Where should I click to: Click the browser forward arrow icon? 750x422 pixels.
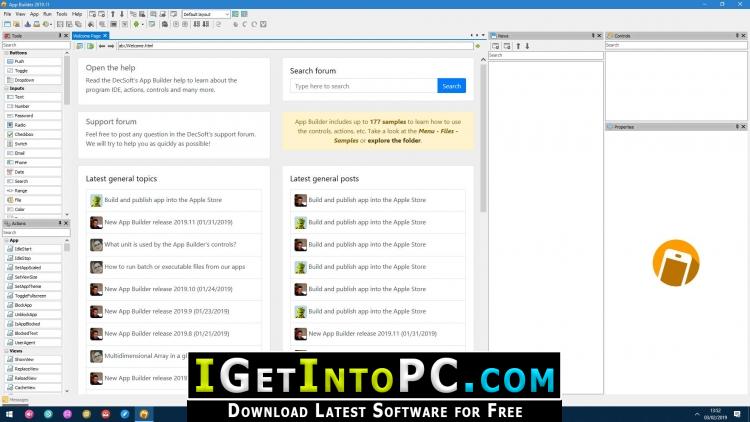point(111,46)
